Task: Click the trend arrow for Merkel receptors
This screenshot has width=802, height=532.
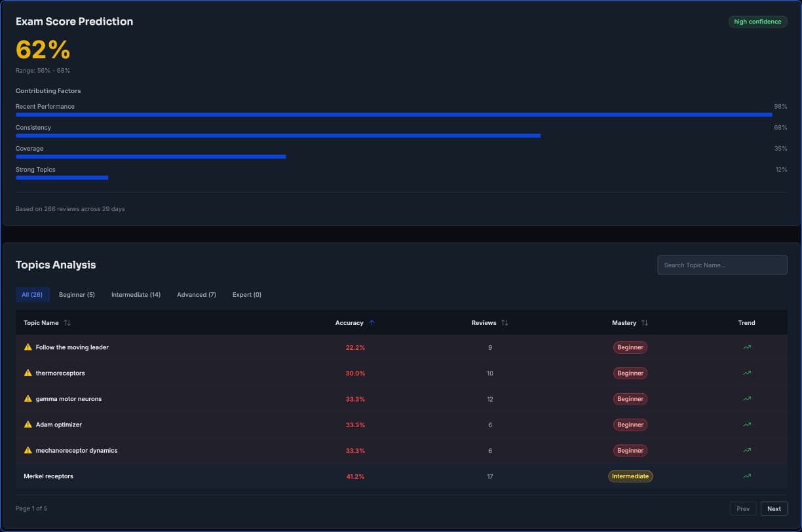Action: (x=746, y=476)
